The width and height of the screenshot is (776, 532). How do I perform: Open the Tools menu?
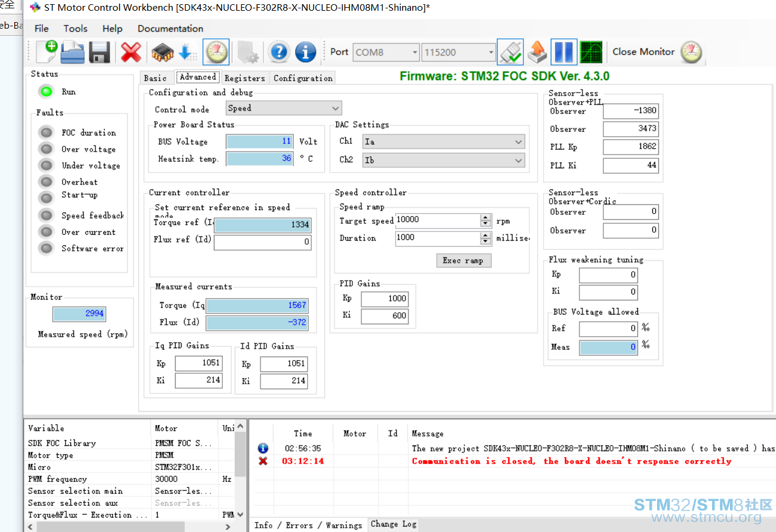coord(75,29)
